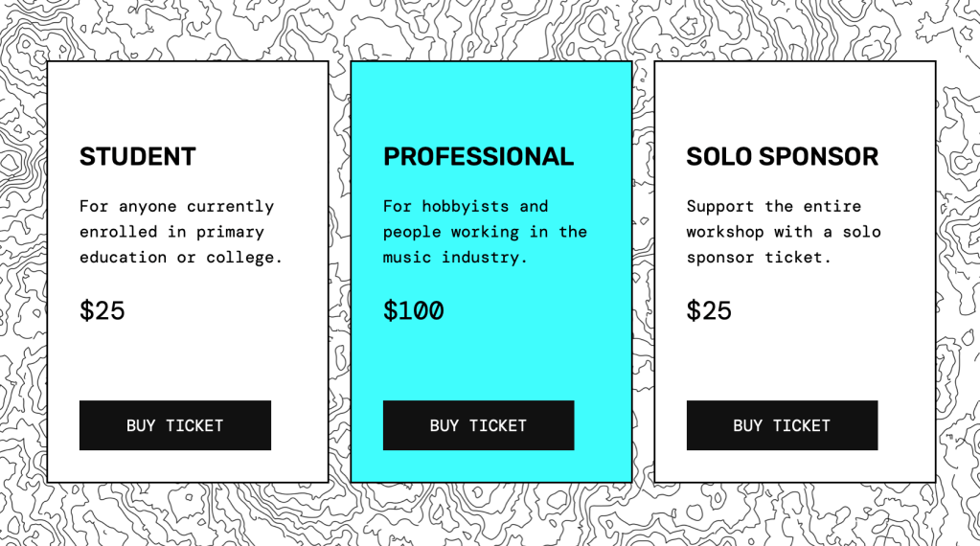Select the PROFESSIONAL card title
This screenshot has height=546, width=980.
coord(478,157)
